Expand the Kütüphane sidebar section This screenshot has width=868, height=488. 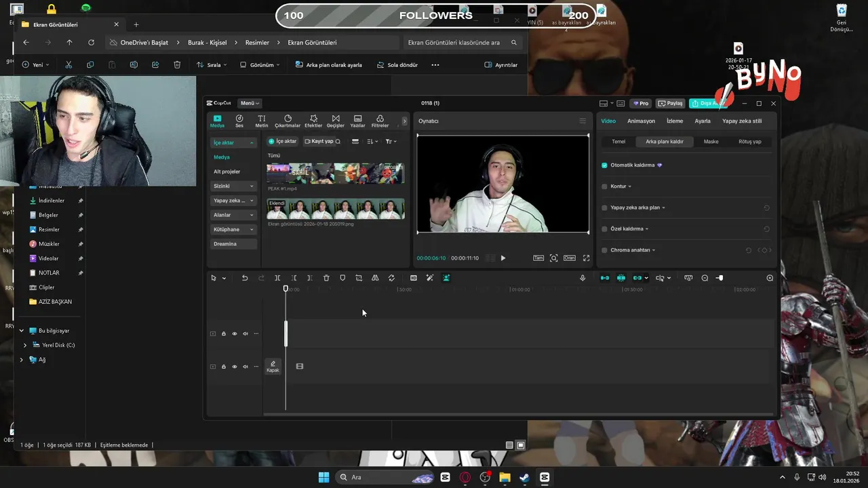(233, 229)
